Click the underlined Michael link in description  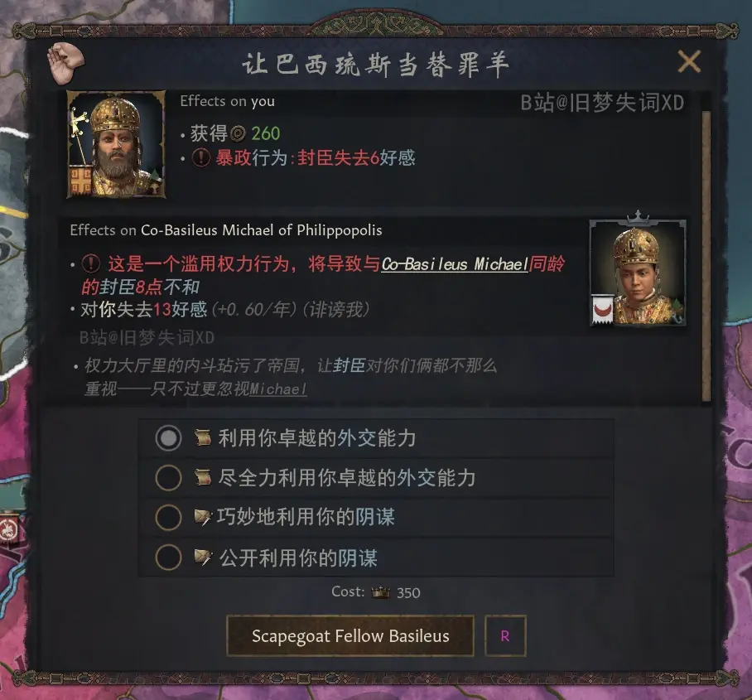[278, 389]
